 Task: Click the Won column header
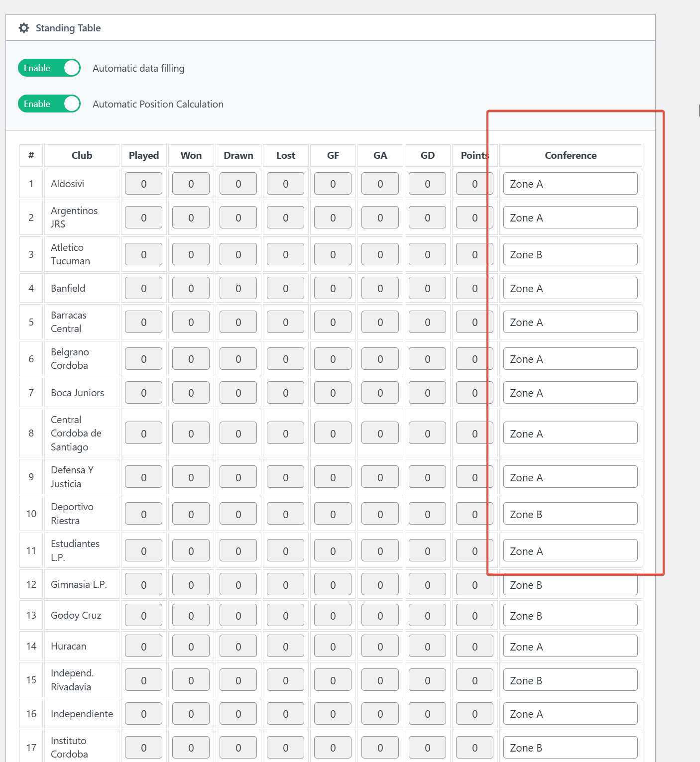(x=191, y=155)
